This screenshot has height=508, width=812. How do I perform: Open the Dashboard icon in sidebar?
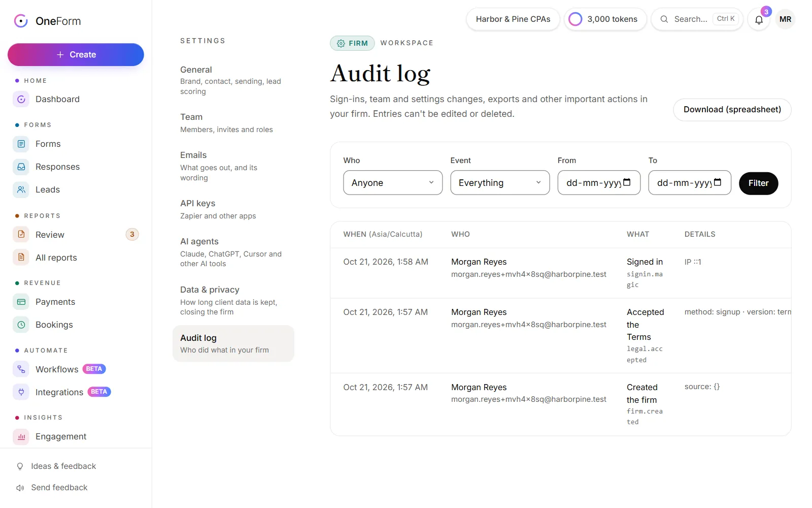coord(21,100)
